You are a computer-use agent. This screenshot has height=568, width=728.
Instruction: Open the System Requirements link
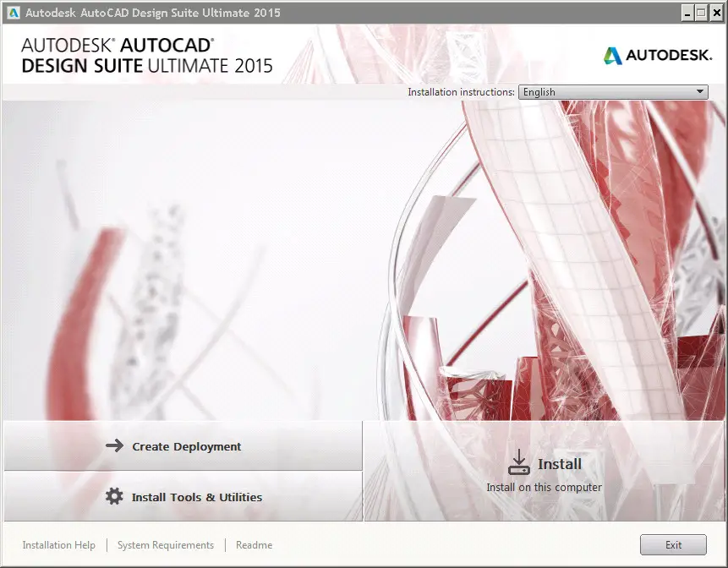(x=166, y=545)
